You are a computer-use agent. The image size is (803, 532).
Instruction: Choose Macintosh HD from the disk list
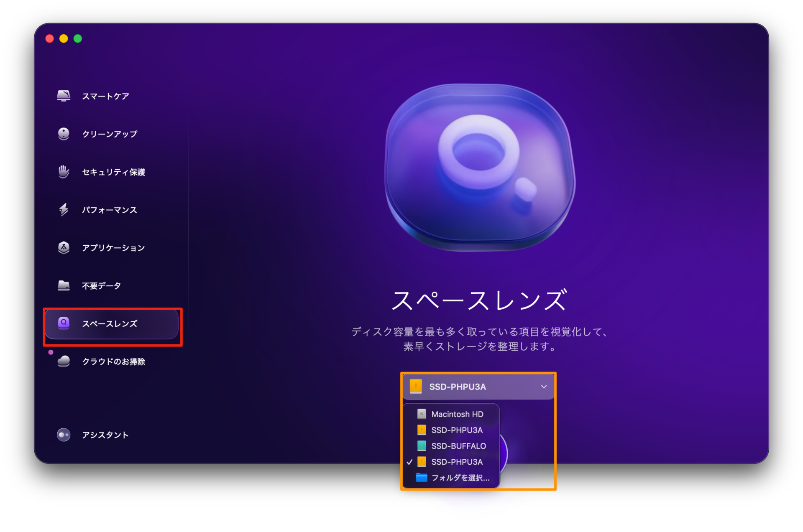point(457,414)
